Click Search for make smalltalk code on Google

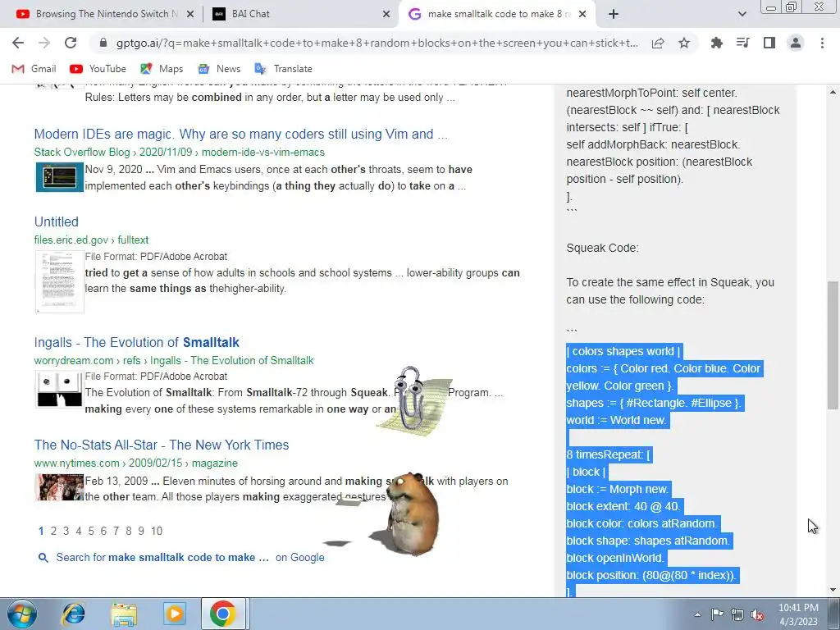tap(190, 558)
